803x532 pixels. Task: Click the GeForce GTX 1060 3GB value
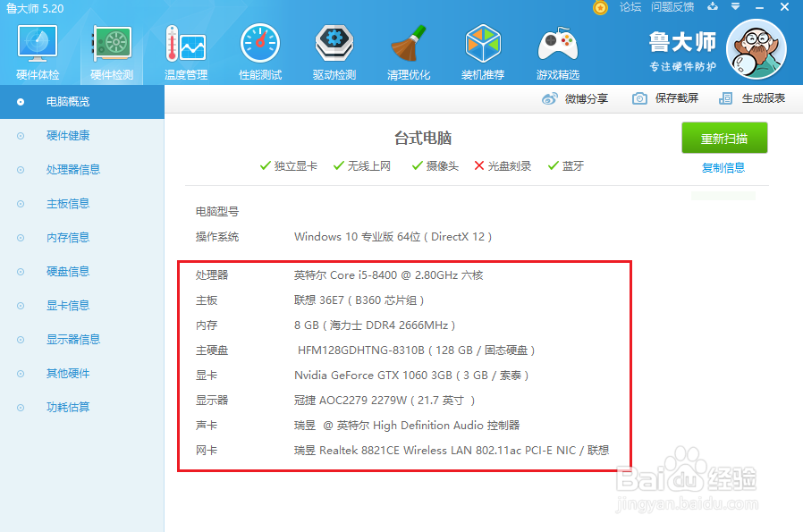[411, 376]
